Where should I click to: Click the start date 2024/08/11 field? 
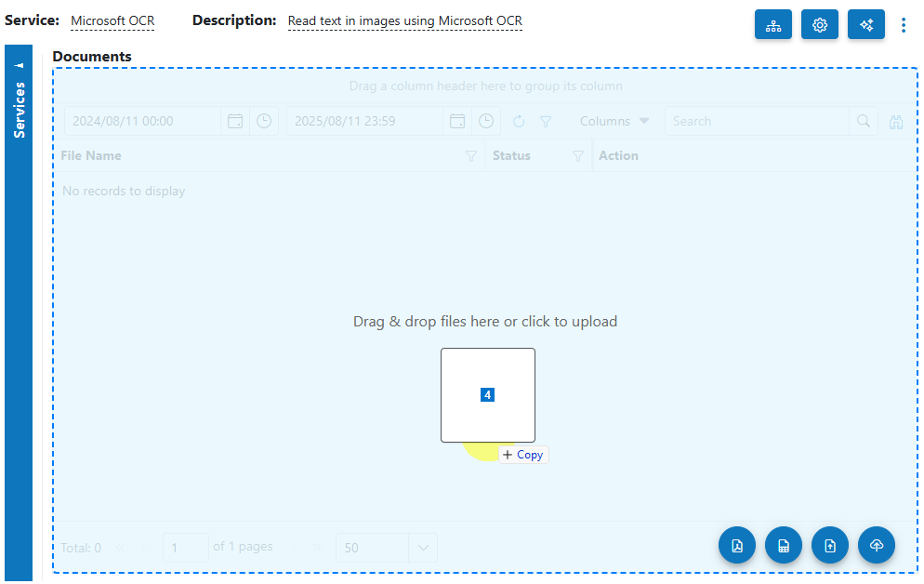(142, 122)
